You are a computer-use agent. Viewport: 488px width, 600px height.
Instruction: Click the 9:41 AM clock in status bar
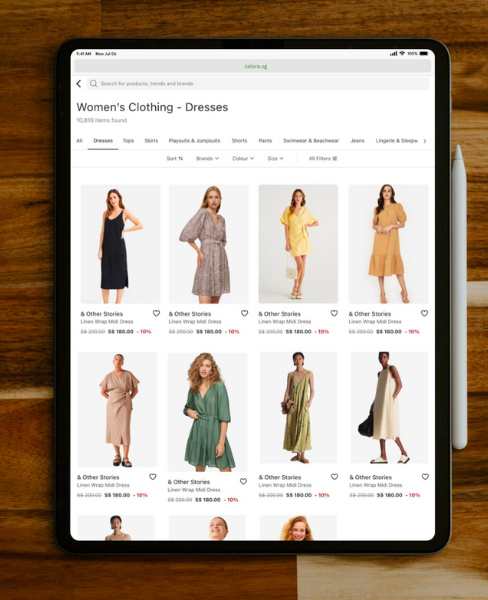[83, 54]
